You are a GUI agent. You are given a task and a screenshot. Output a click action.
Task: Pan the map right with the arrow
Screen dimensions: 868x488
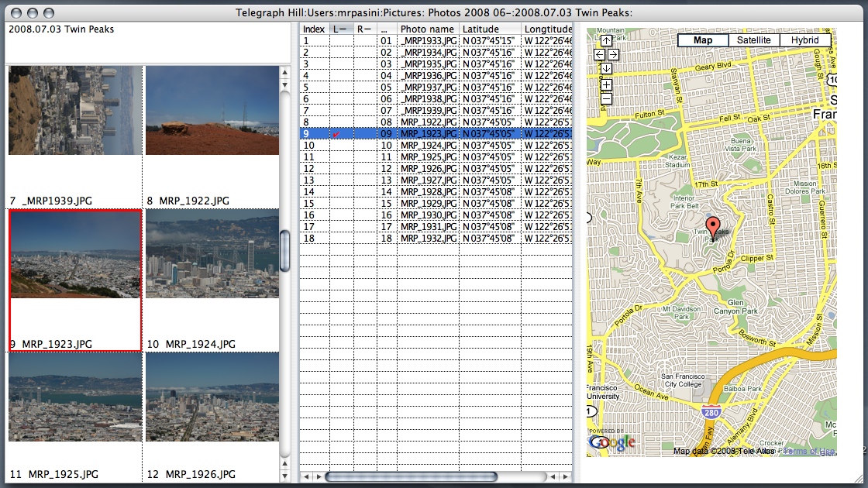613,54
